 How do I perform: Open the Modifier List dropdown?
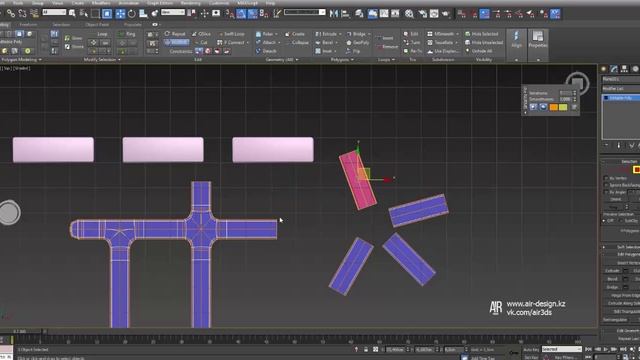click(620, 89)
